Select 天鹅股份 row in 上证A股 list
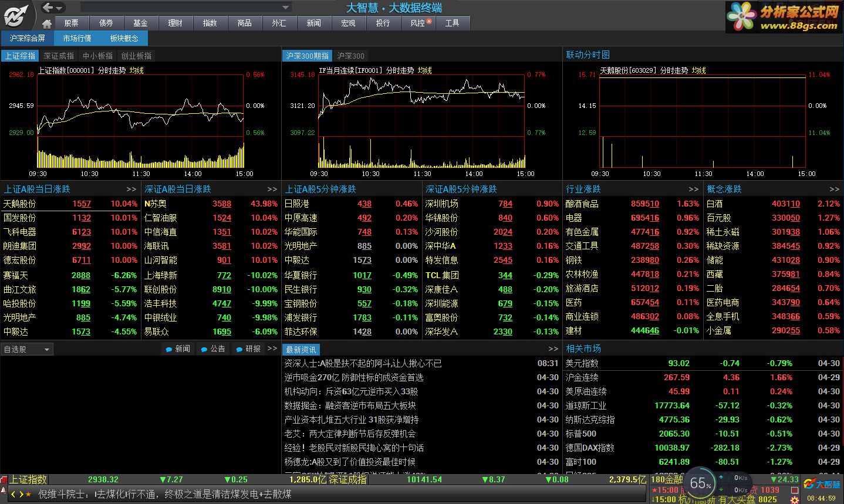 coord(70,204)
